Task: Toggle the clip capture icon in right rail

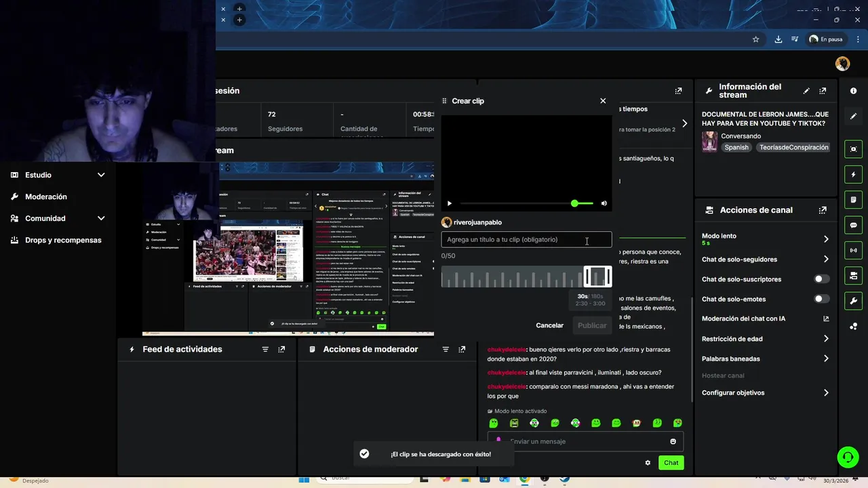Action: 853,149
